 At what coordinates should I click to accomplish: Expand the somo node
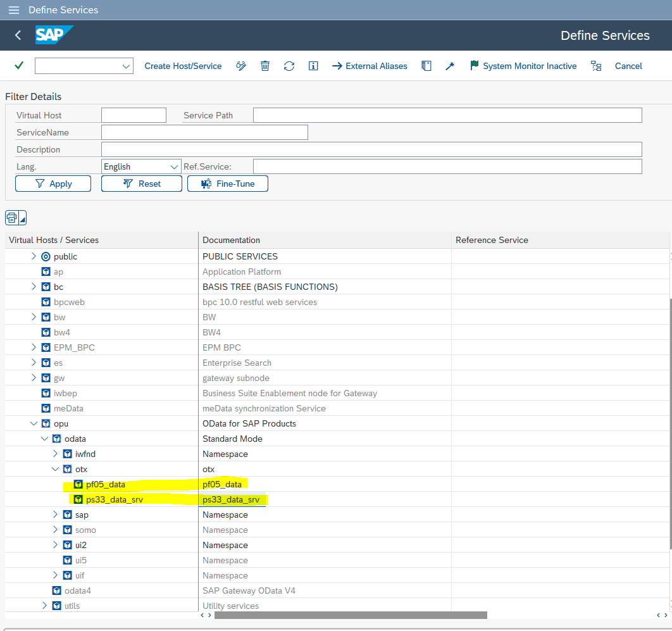(55, 530)
